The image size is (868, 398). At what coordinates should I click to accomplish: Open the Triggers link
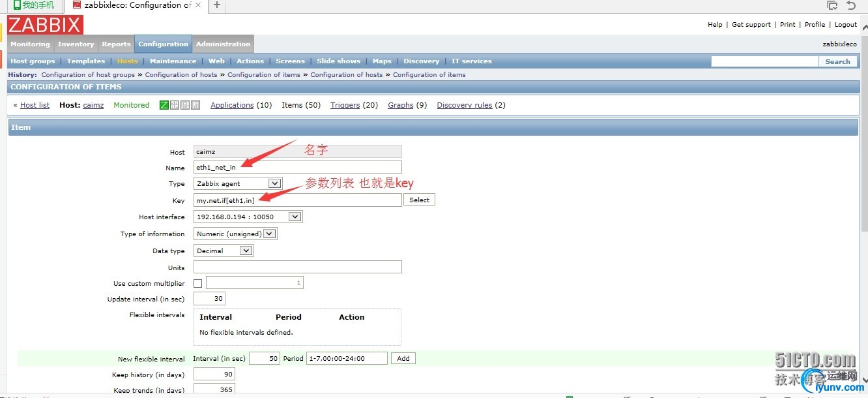pyautogui.click(x=345, y=105)
